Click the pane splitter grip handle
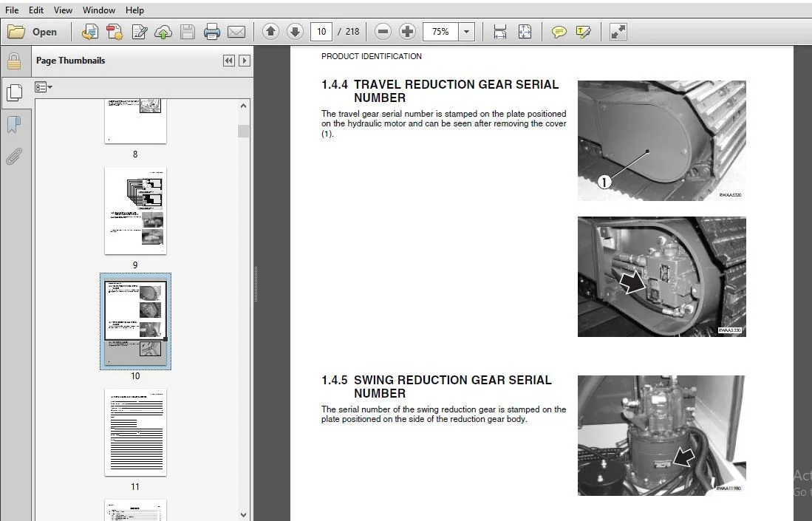The width and height of the screenshot is (812, 521). (256, 284)
